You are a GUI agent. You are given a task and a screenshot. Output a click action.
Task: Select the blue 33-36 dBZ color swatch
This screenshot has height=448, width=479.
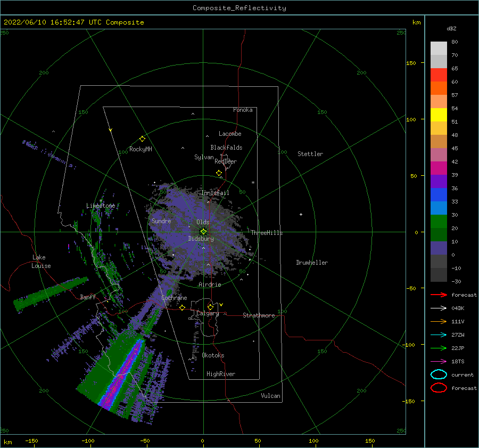tap(439, 195)
